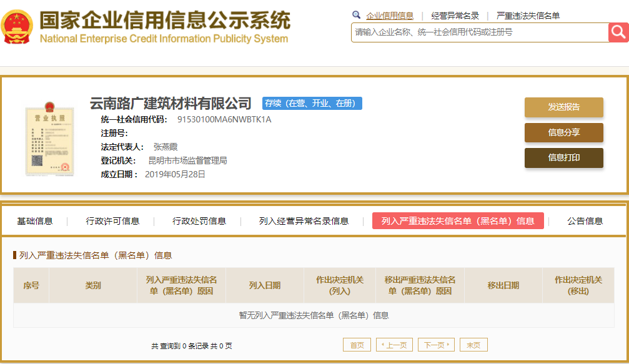Go to 首页 in pagination

coord(357,345)
